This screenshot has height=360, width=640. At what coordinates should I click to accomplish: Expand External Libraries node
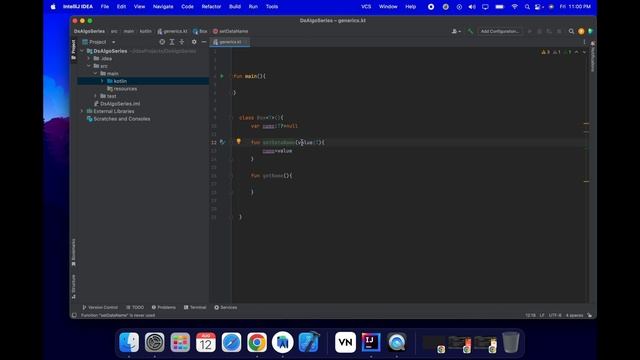[x=82, y=111]
